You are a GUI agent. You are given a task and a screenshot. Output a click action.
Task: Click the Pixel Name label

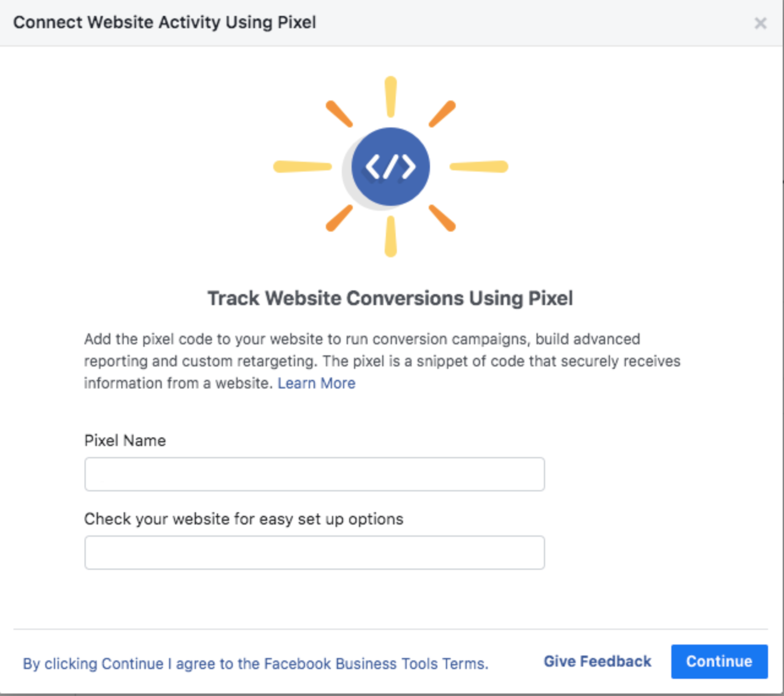click(125, 441)
